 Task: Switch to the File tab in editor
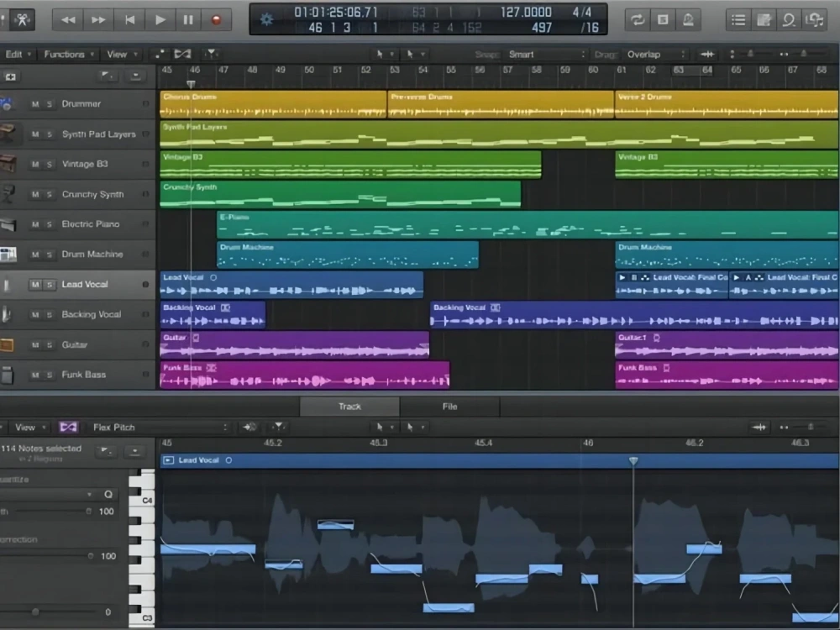point(450,407)
